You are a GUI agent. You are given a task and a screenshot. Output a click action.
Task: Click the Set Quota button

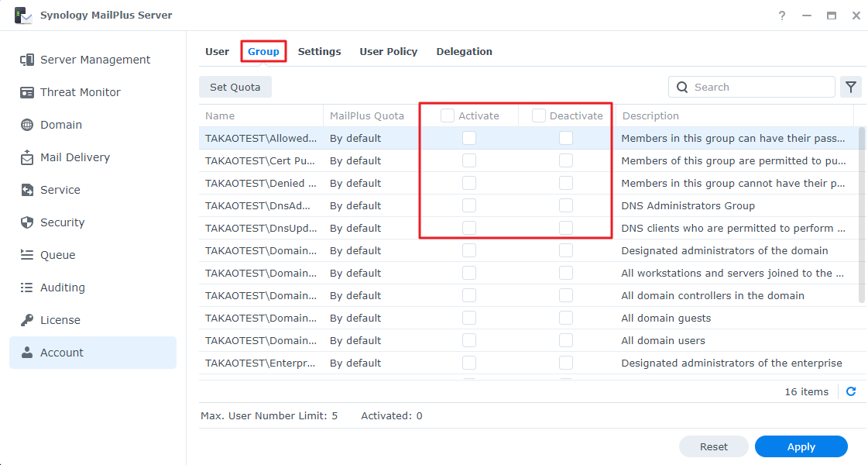click(x=235, y=87)
